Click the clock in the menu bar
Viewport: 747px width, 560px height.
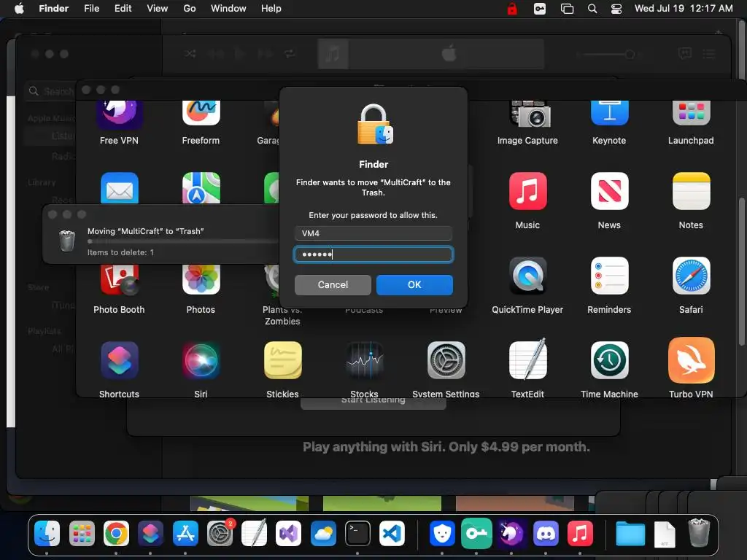pos(683,9)
